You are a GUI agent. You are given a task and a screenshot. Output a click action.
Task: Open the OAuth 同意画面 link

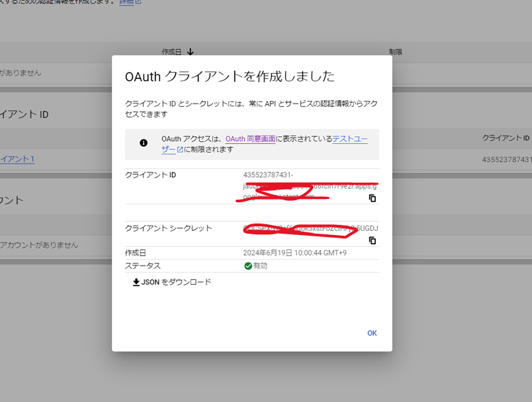tap(250, 139)
